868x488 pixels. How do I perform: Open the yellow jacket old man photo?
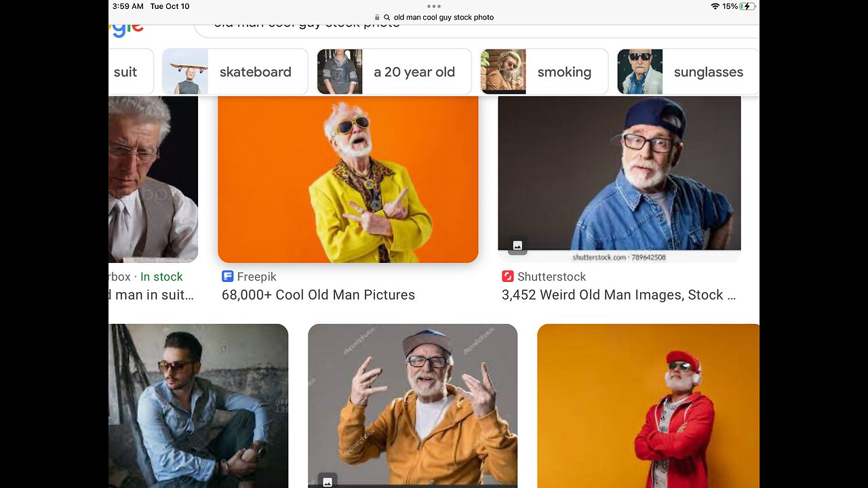coord(348,179)
